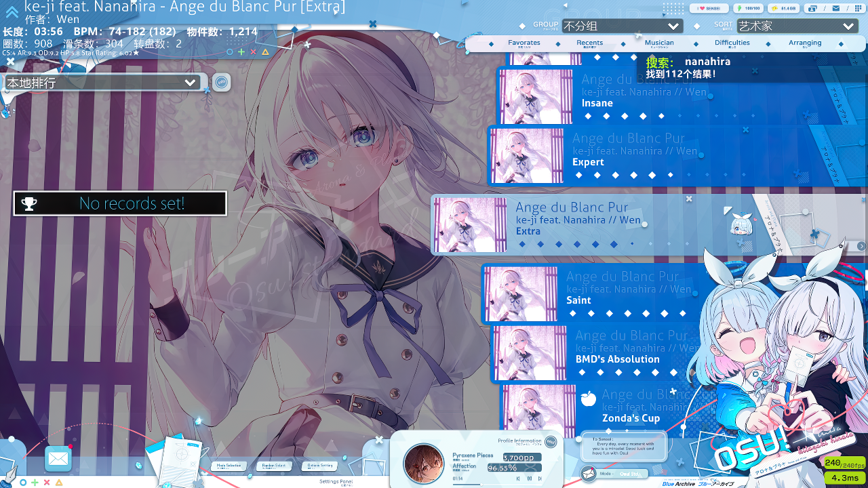Click the mail icon in the top-right pill

835,8
